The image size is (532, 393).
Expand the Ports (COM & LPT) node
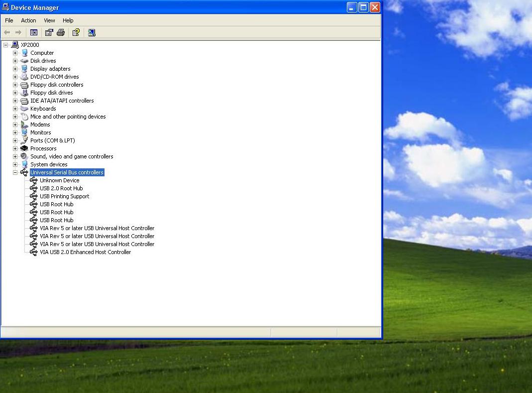point(15,140)
